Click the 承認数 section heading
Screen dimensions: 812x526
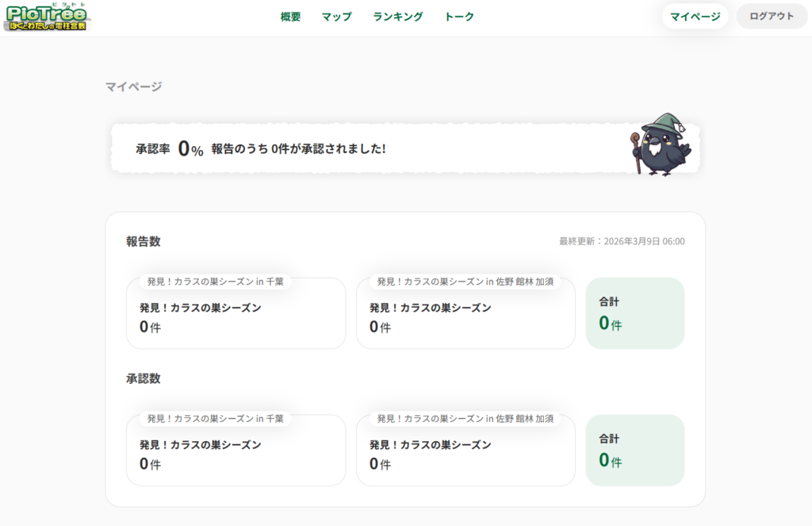tap(144, 378)
